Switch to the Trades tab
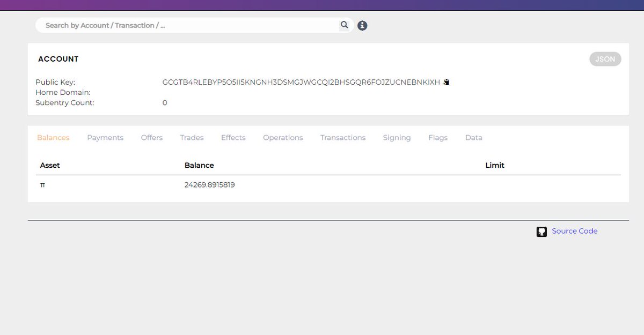The image size is (644, 335). (192, 138)
